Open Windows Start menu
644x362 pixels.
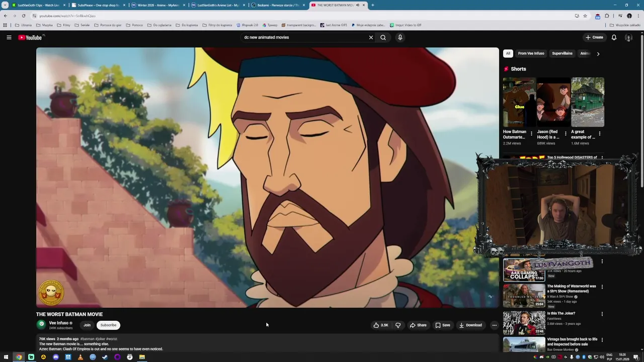pos(7,357)
